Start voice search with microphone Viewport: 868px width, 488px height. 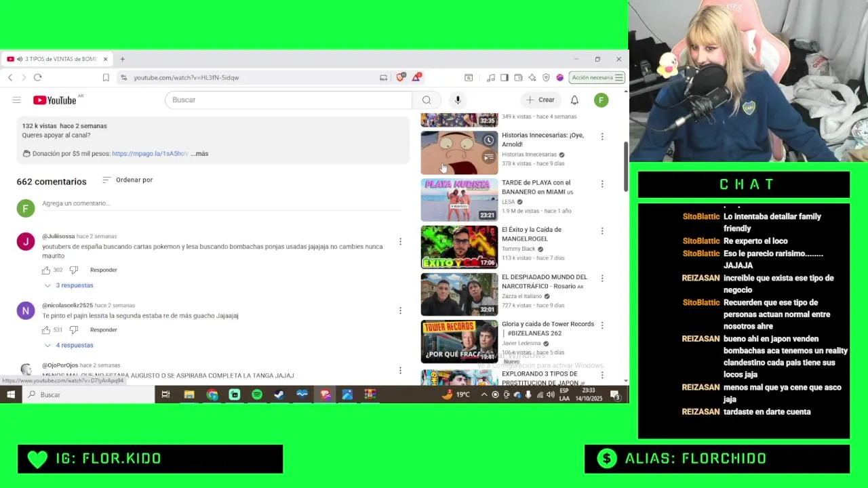tap(458, 100)
